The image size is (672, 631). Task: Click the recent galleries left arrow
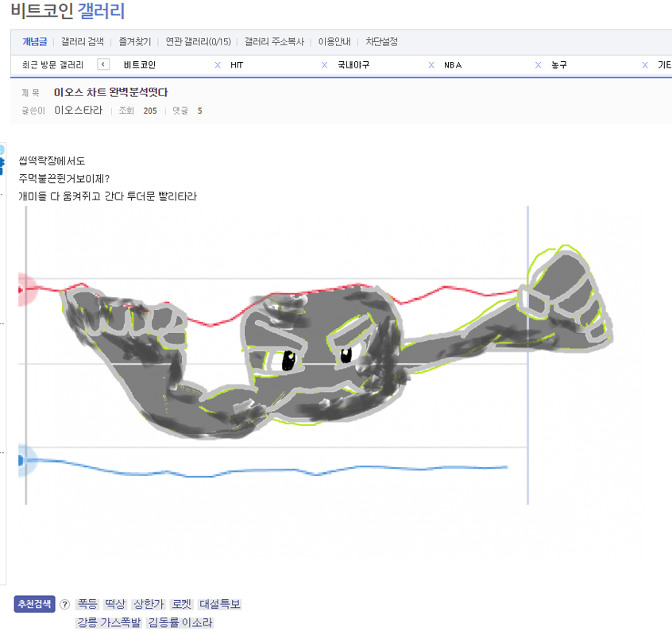tap(103, 64)
